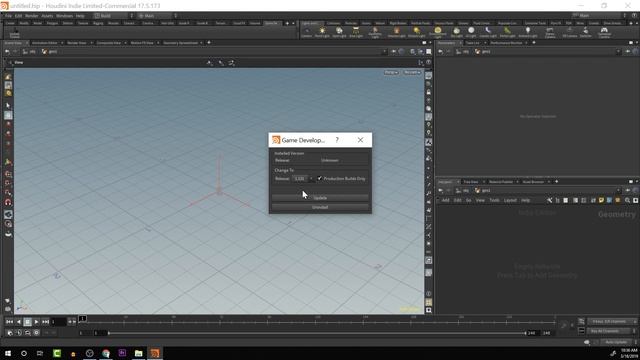The image size is (640, 360).
Task: Open the No cam camera dropdown
Action: point(412,72)
